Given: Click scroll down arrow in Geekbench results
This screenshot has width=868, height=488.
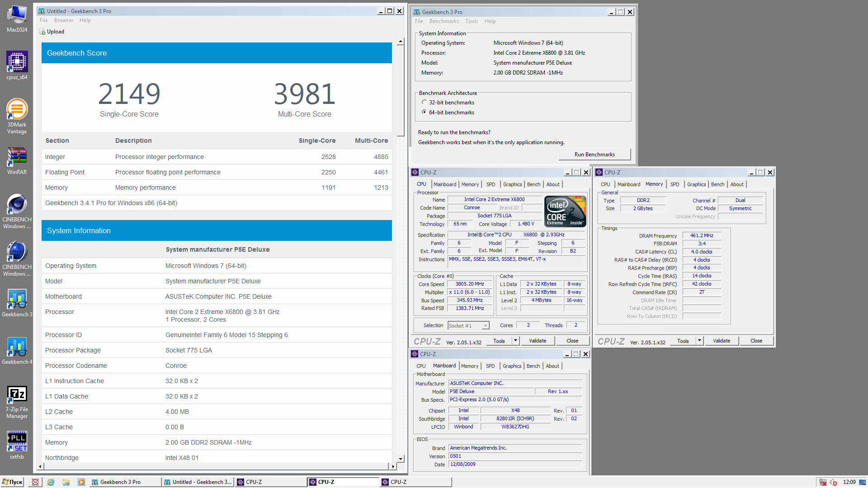Looking at the screenshot, I should pos(401,459).
